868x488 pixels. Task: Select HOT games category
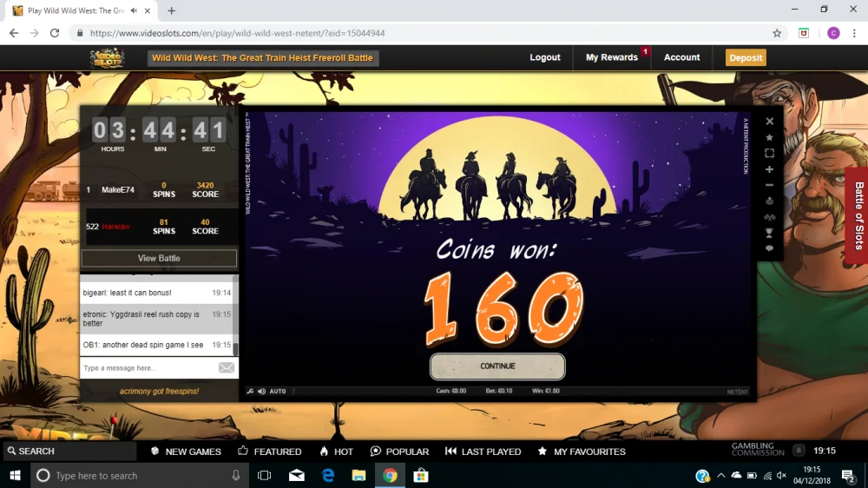[x=336, y=452]
